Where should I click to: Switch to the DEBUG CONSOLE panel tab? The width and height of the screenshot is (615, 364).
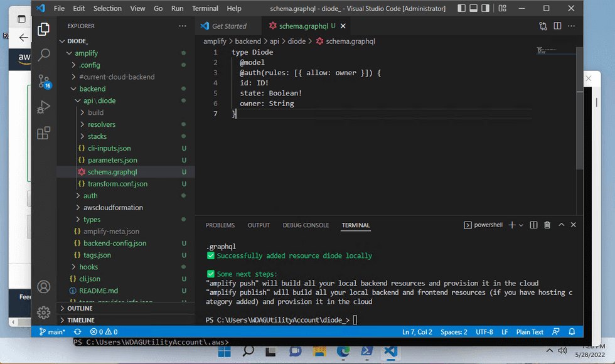[x=306, y=225]
